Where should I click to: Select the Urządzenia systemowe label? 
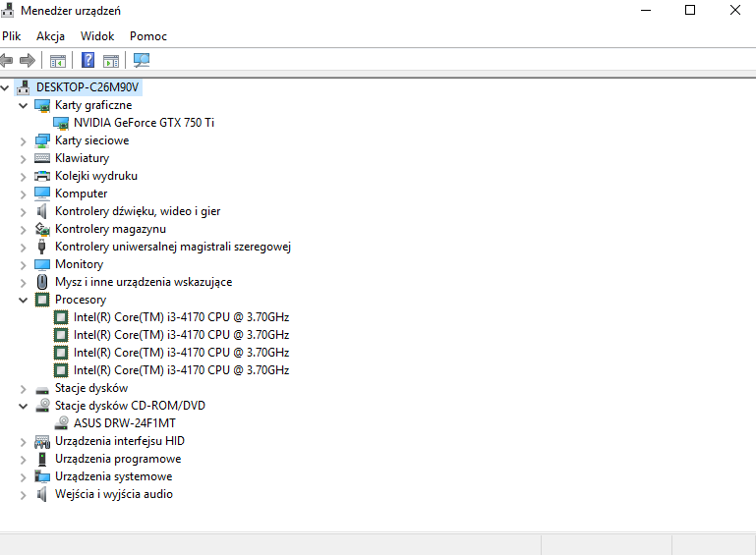[113, 476]
